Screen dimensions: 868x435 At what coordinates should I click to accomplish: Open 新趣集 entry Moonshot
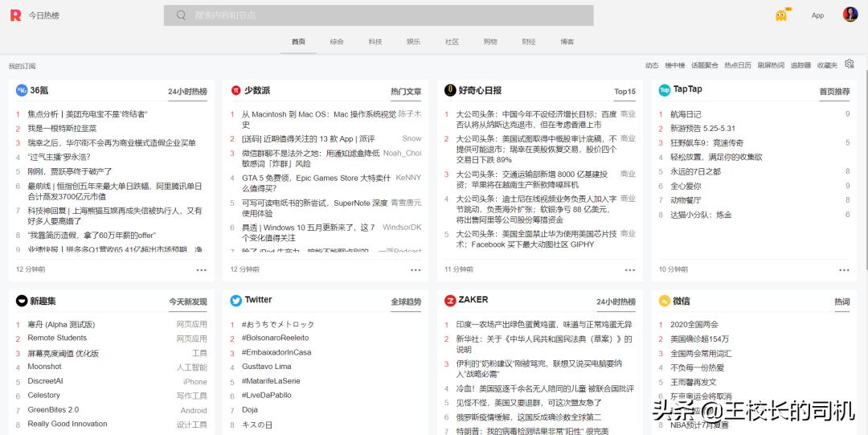tap(45, 367)
